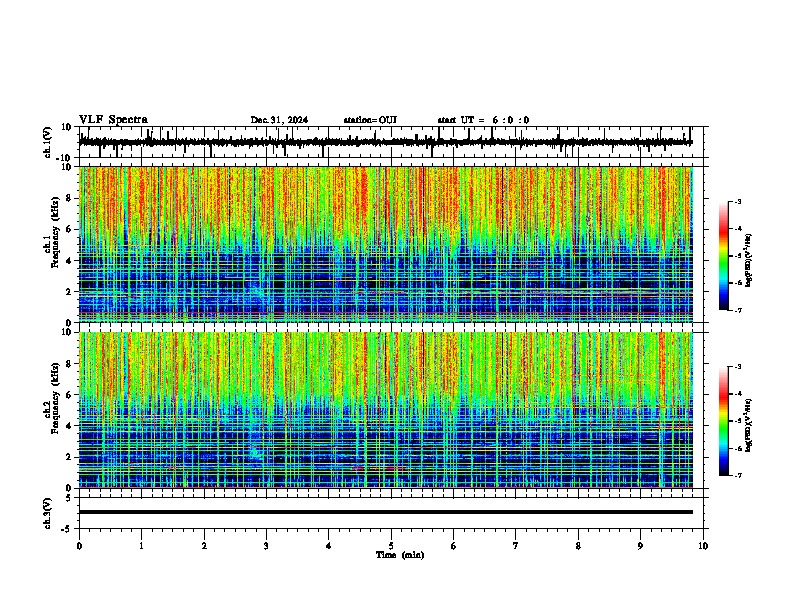Screen dimensions: 792x612
Task: Click the "-3" label on ch.2 colour bar
Action: [x=738, y=367]
